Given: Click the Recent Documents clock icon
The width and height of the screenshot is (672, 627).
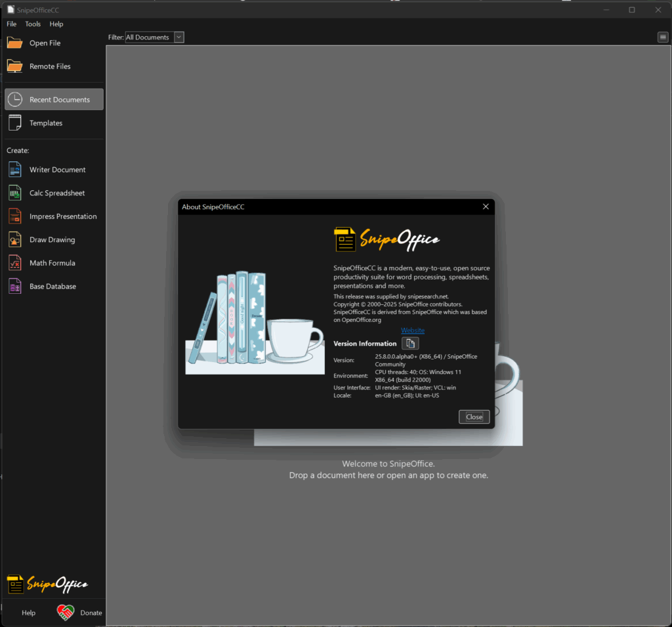Looking at the screenshot, I should [x=14, y=99].
